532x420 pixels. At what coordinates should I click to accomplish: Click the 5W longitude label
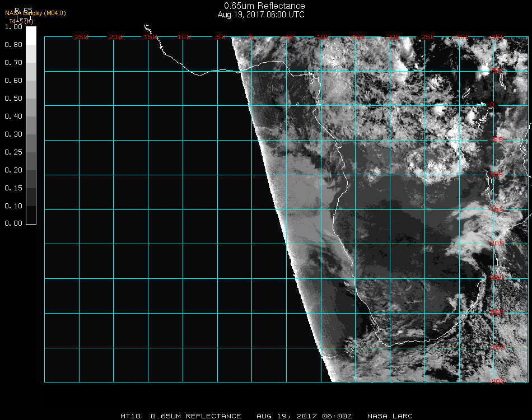coord(221,37)
